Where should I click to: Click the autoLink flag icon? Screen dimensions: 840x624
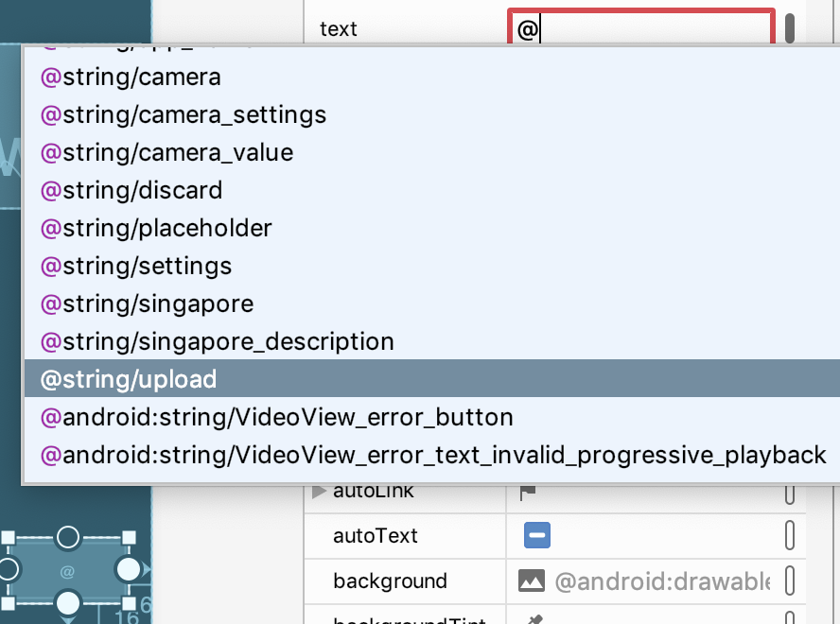tap(528, 492)
